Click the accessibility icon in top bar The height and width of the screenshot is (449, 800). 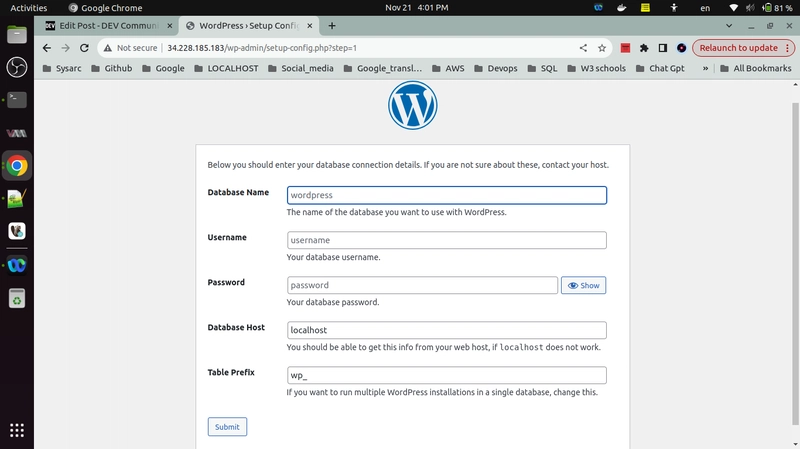click(x=674, y=8)
